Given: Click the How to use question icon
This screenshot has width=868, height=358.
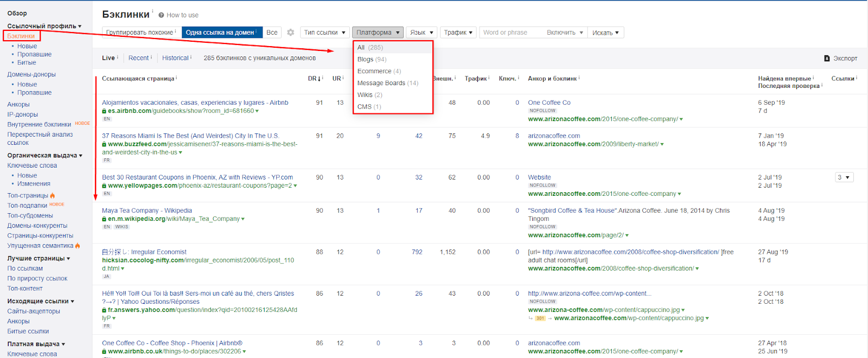Looking at the screenshot, I should pyautogui.click(x=161, y=15).
